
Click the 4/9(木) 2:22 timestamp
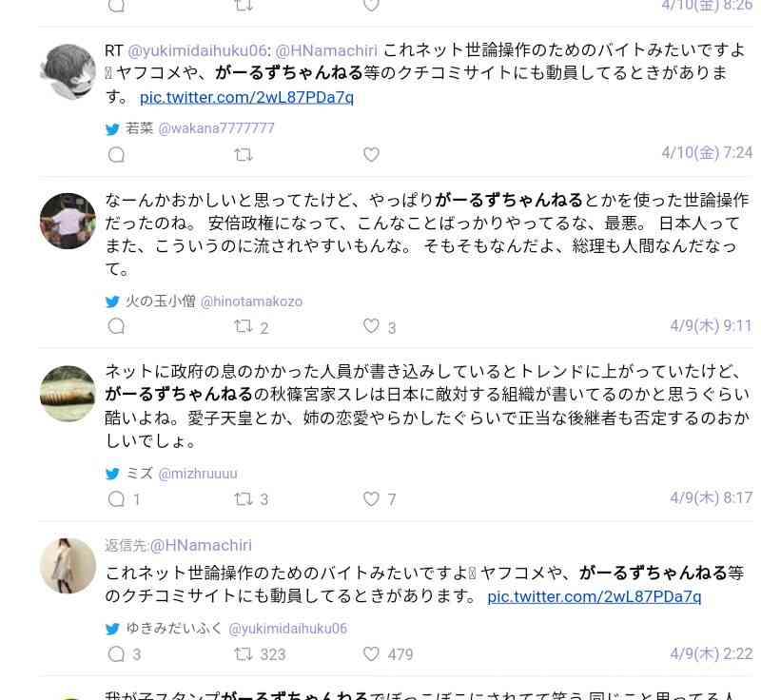711,654
